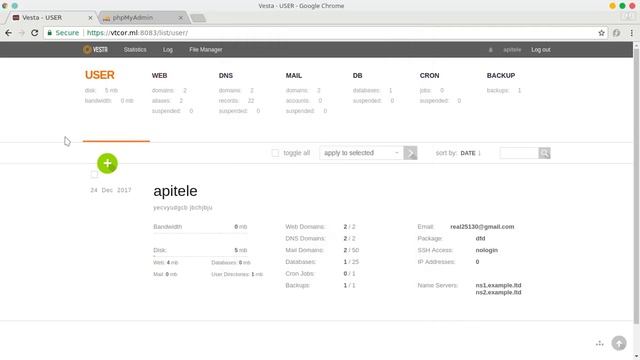Bookmark page using the star icon
Screen dimensions: 640x360
pos(601,33)
